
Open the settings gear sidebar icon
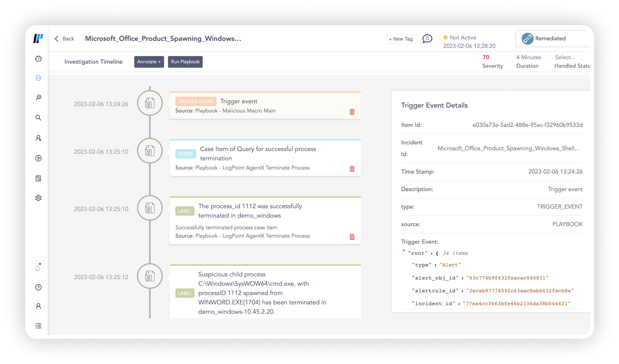[38, 198]
